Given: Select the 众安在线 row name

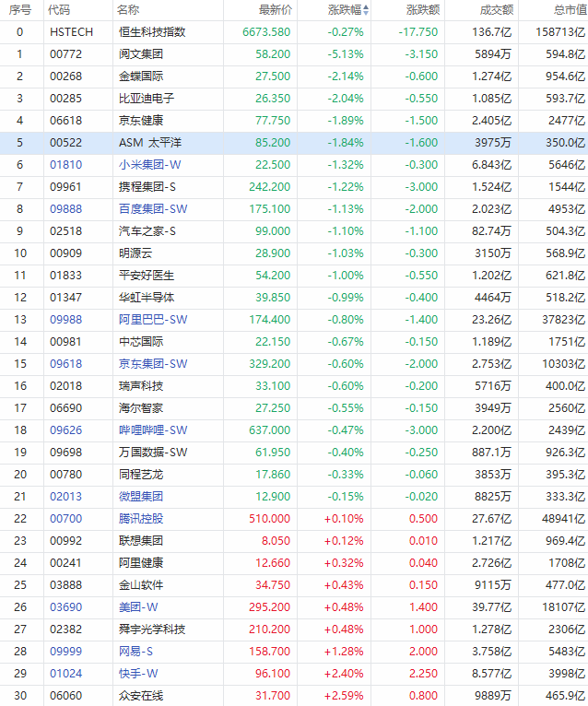Looking at the screenshot, I should click(141, 696).
